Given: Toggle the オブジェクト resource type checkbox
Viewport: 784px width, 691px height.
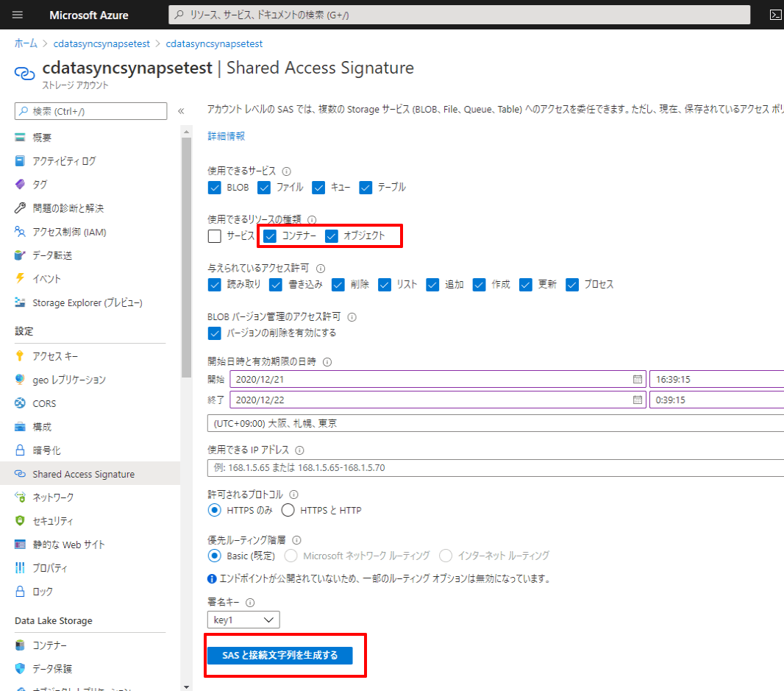Looking at the screenshot, I should (x=332, y=236).
